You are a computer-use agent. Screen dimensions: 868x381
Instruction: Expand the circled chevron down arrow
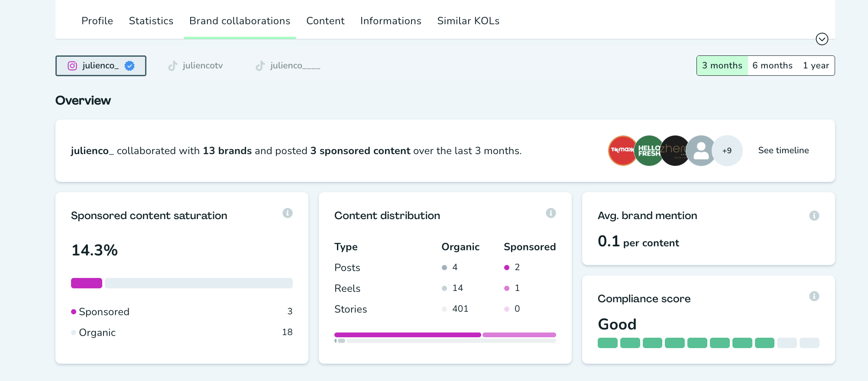coord(822,39)
